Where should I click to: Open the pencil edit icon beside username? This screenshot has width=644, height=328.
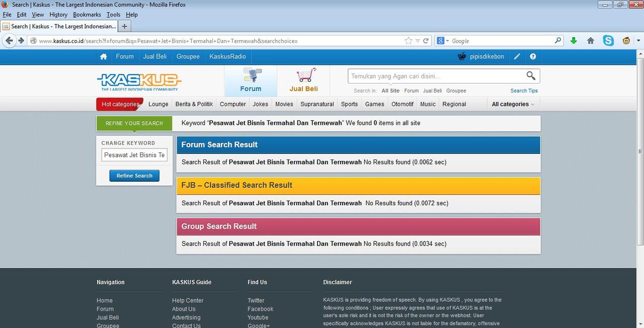click(517, 56)
